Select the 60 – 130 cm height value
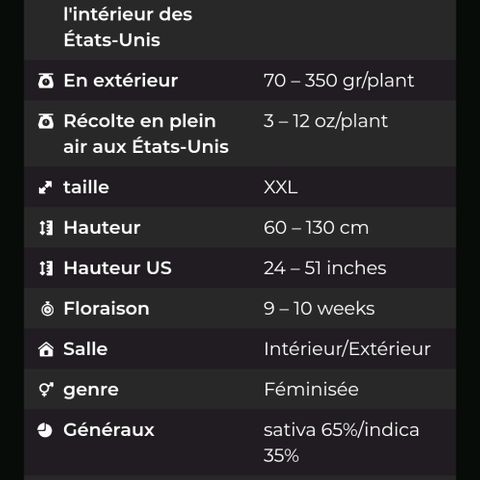The width and height of the screenshot is (480, 480). coord(316,228)
